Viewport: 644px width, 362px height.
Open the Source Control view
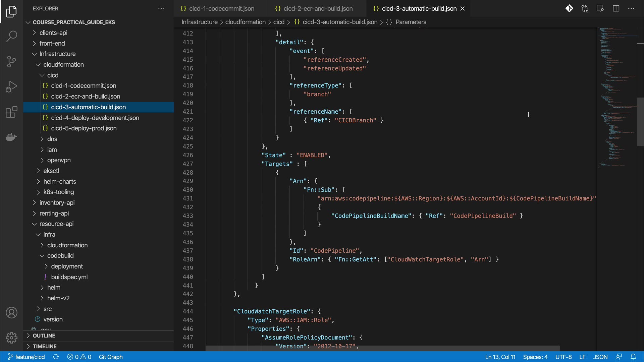click(11, 61)
